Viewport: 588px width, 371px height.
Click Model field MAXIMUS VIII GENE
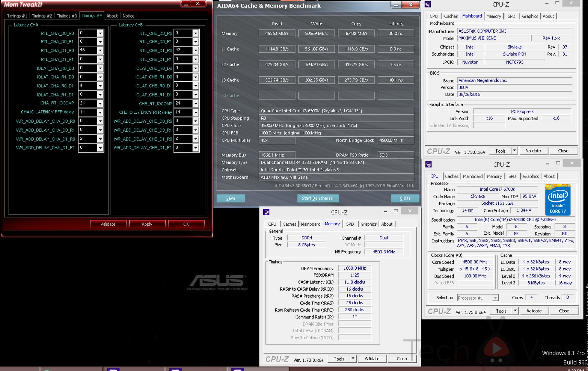point(493,38)
